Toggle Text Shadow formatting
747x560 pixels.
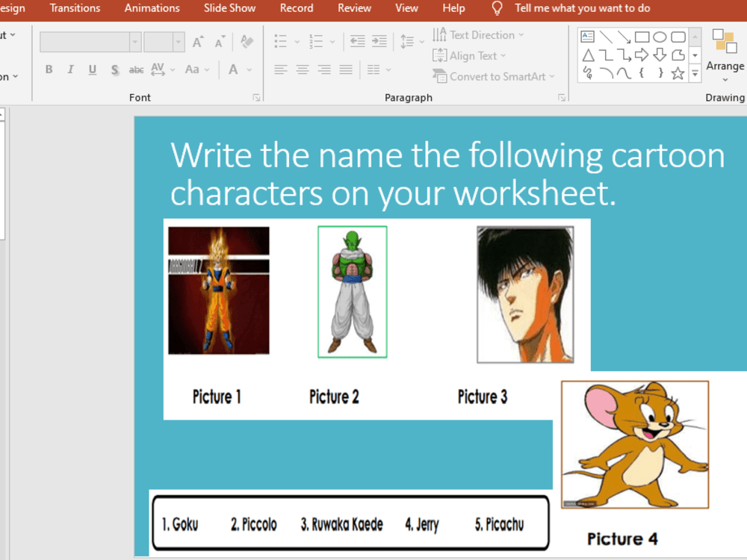coord(114,69)
